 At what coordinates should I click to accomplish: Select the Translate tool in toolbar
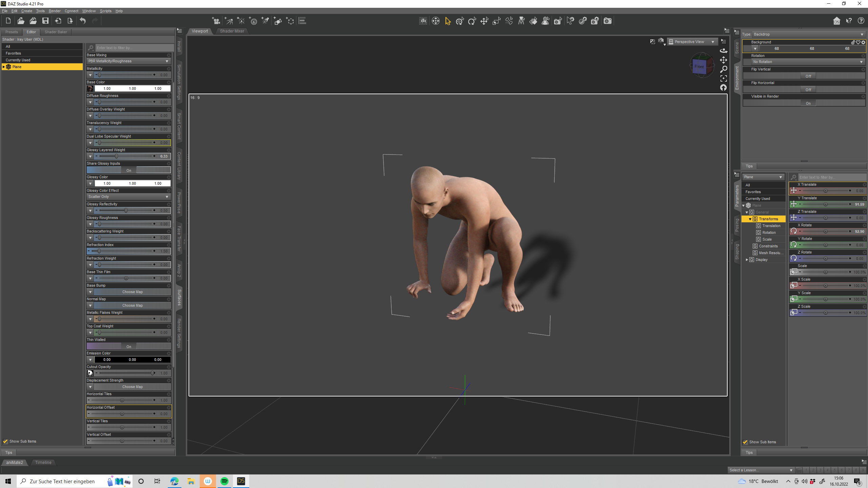point(484,21)
